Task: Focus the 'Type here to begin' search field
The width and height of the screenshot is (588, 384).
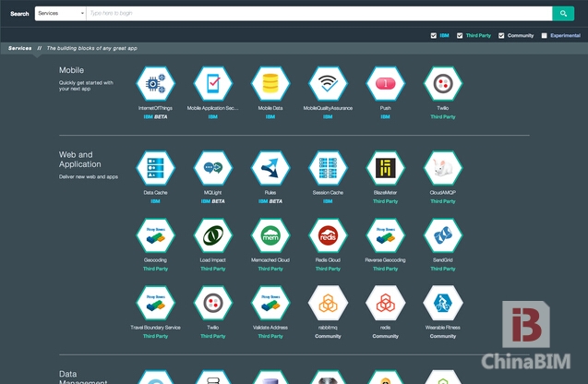Action: (x=319, y=14)
